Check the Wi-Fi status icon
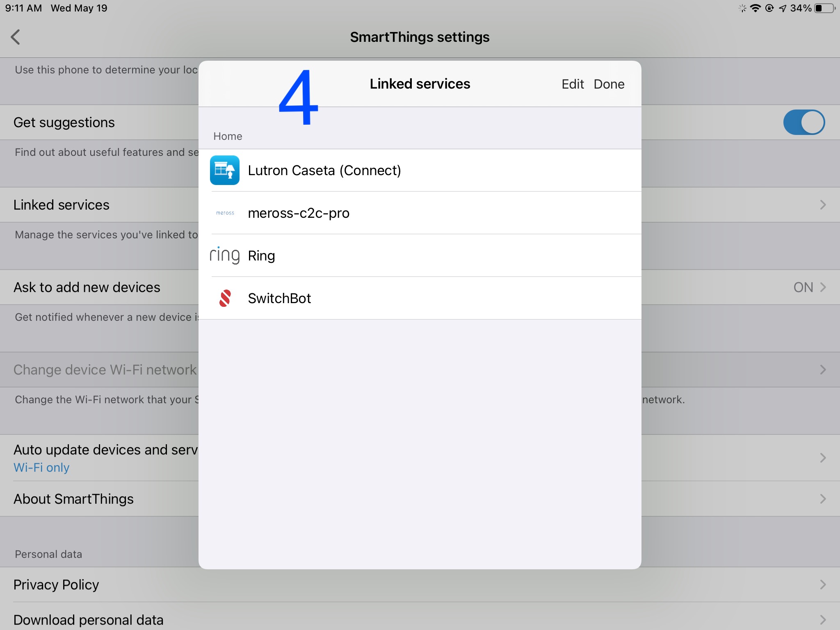 coord(755,8)
